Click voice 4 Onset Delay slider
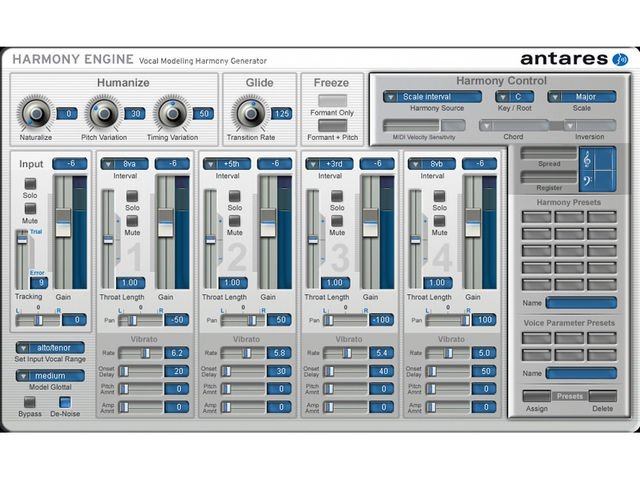 [x=447, y=371]
